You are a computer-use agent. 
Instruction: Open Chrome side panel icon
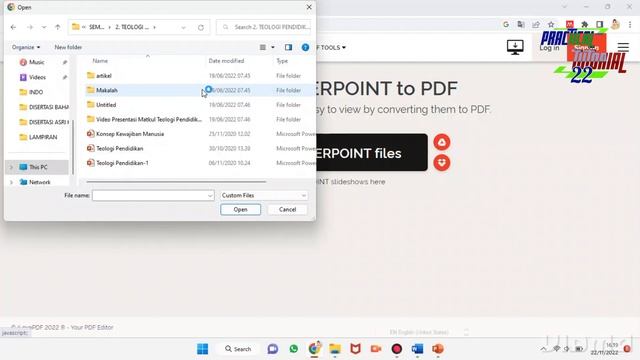point(600,25)
